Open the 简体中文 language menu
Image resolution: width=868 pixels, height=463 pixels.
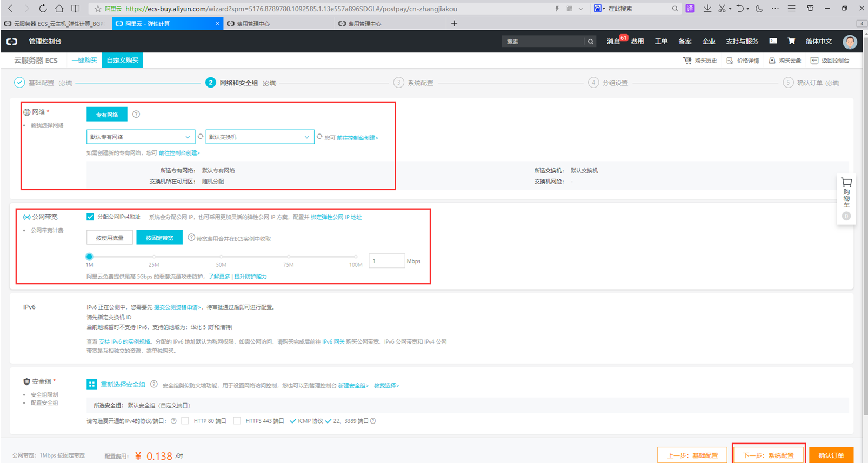pyautogui.click(x=819, y=42)
